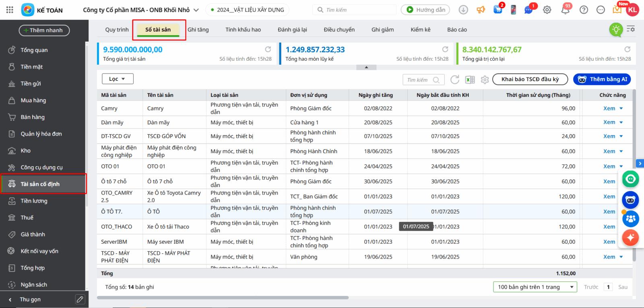Click the Excel export icon

pyautogui.click(x=470, y=80)
